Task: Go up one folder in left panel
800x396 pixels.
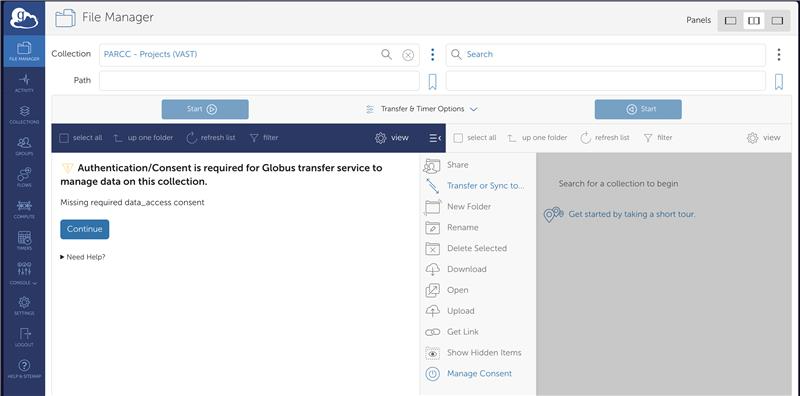Action: 143,138
